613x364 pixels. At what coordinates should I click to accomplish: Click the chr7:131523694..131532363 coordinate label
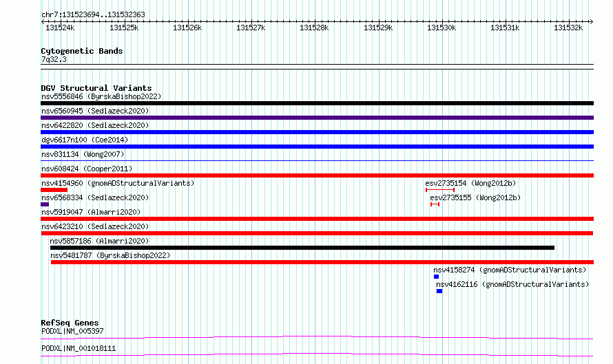(x=93, y=14)
